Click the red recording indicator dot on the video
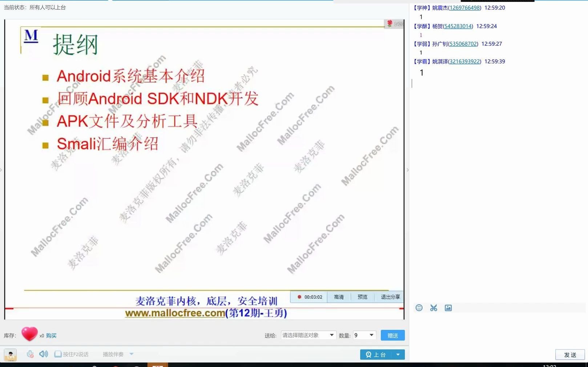Screen dimensions: 588x367 tap(299, 297)
